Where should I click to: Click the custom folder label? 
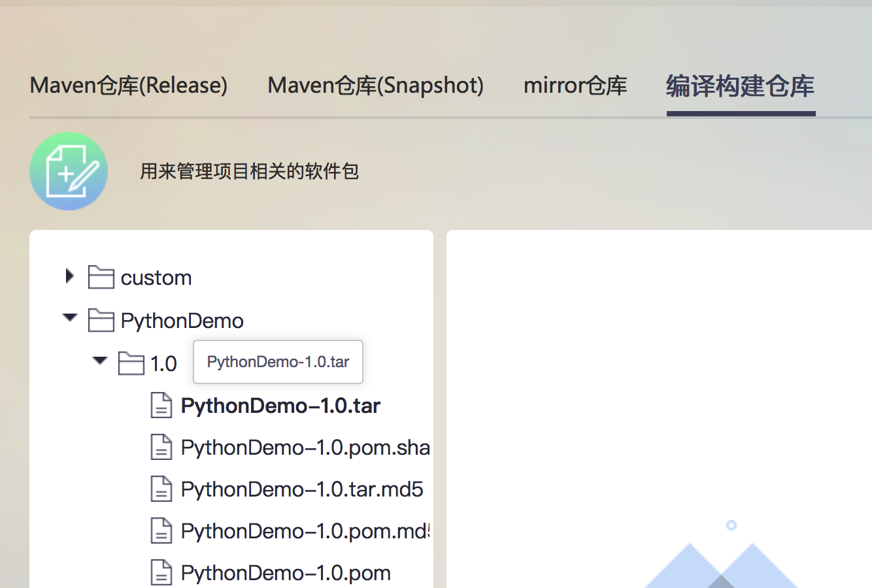click(x=156, y=278)
